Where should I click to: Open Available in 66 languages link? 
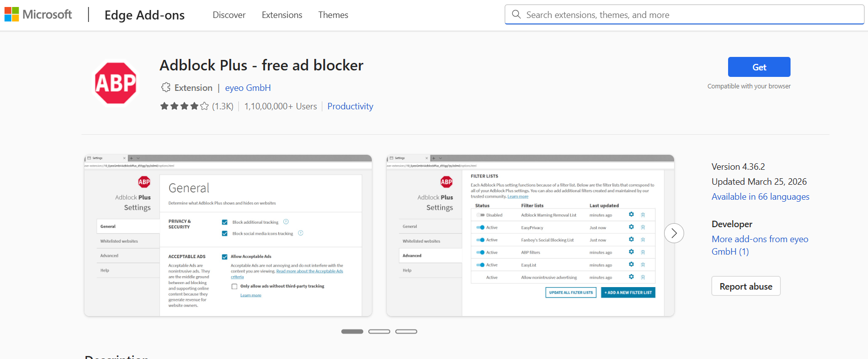tap(761, 197)
